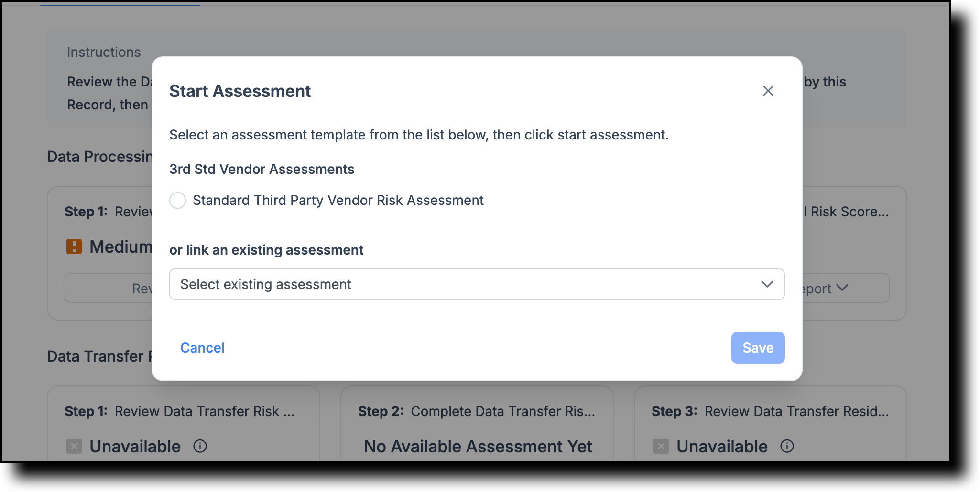Screen dimensions: 980x492
Task: Close the Start Assessment dialog
Action: pyautogui.click(x=768, y=91)
